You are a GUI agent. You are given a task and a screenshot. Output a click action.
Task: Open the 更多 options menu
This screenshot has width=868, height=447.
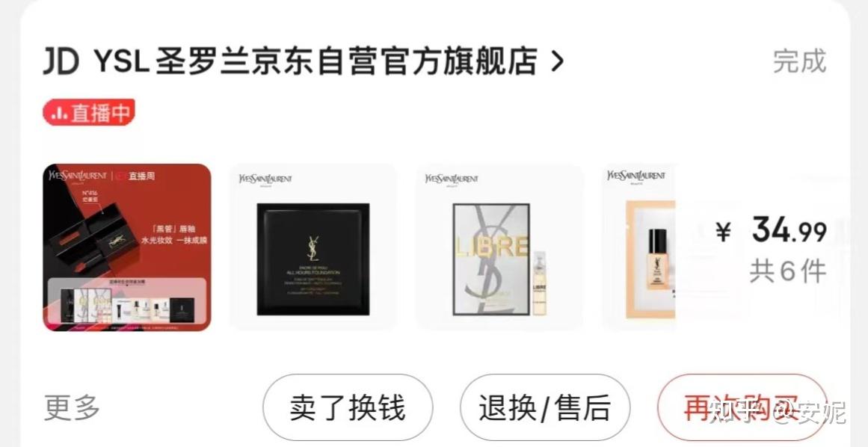(x=72, y=407)
